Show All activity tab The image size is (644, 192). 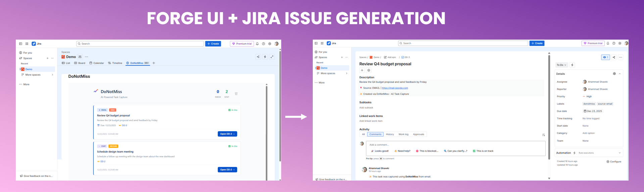[363, 134]
